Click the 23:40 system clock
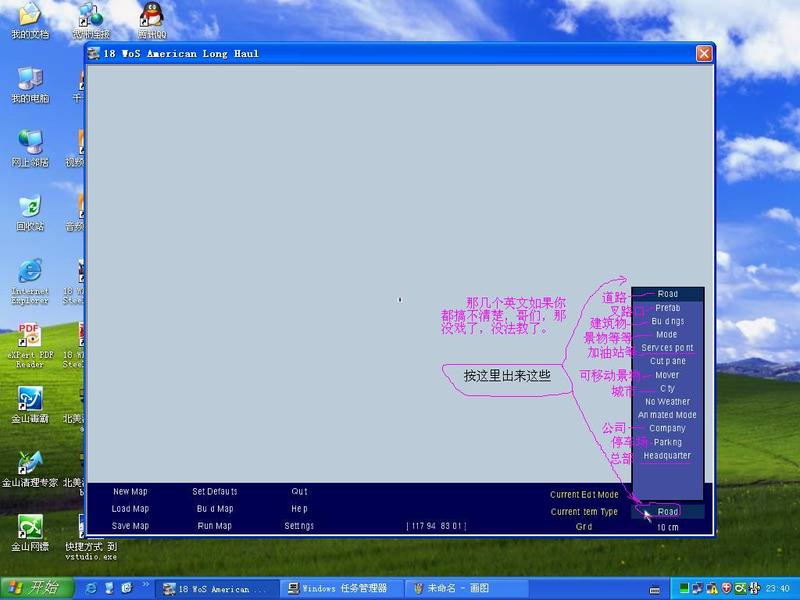 [x=778, y=589]
